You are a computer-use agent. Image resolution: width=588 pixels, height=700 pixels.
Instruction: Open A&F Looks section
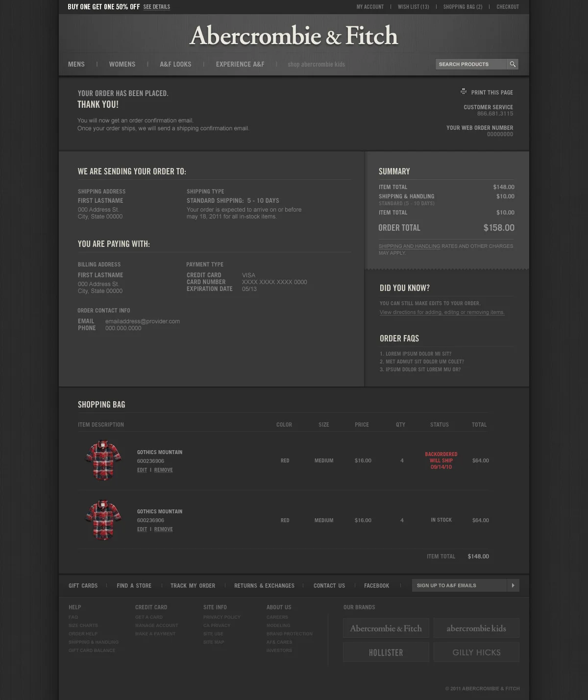click(x=175, y=64)
